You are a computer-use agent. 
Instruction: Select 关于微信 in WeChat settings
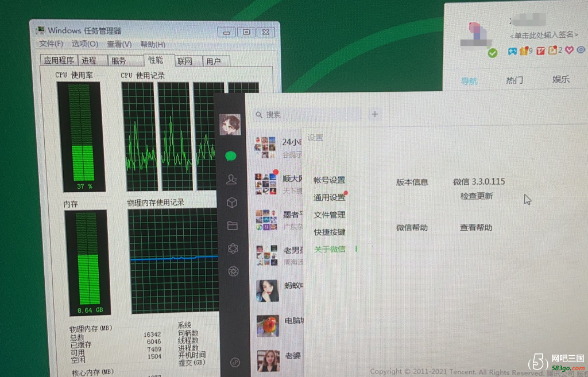[330, 249]
